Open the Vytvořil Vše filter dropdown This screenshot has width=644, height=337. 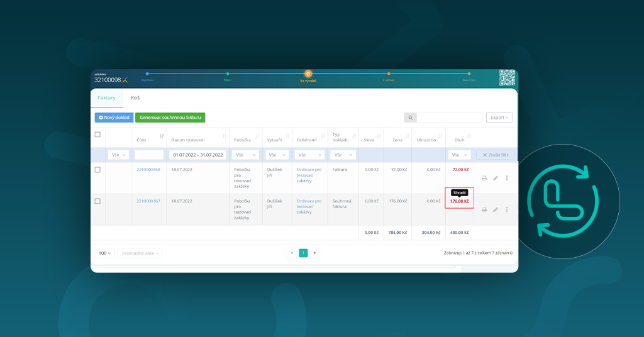[277, 155]
